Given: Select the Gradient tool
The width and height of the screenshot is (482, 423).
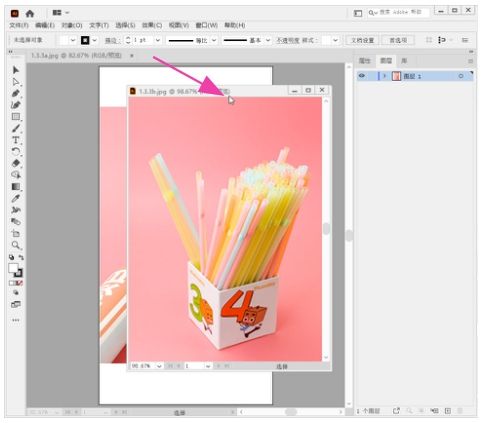Looking at the screenshot, I should pyautogui.click(x=16, y=187).
